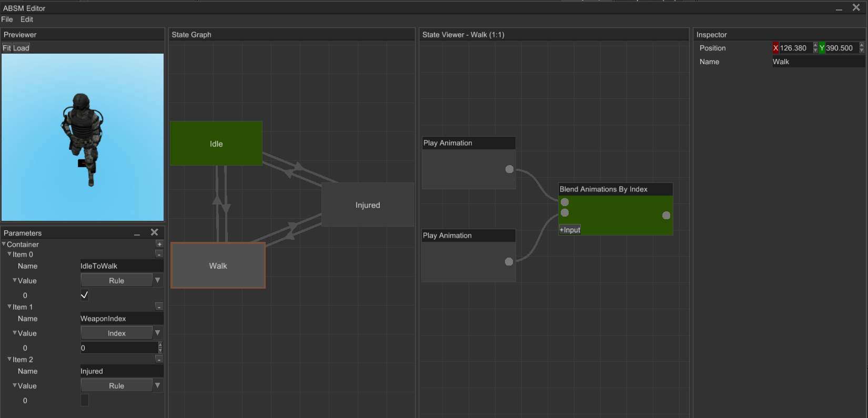Viewport: 868px width, 418px height.
Task: Remove Item 0 with its minus button
Action: (x=159, y=254)
